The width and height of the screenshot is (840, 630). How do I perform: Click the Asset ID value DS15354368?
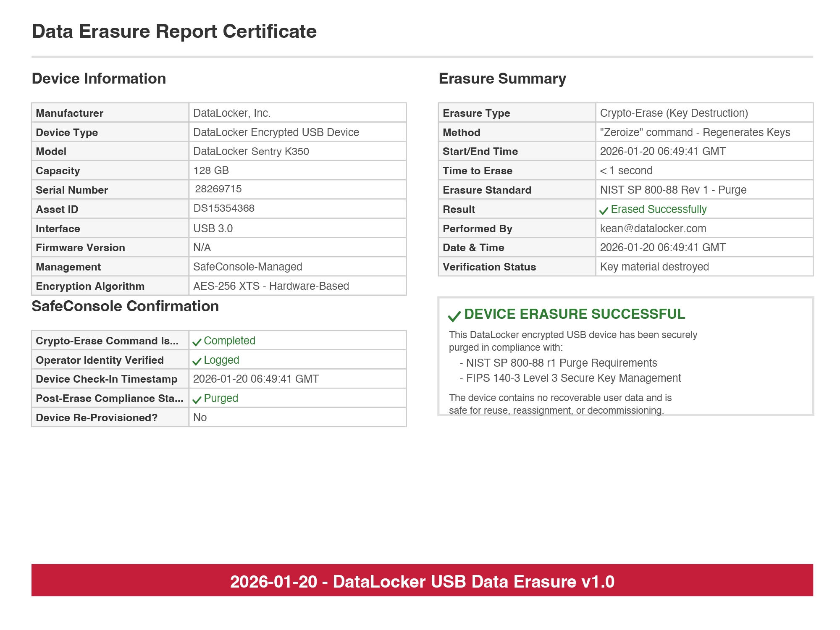[223, 208]
